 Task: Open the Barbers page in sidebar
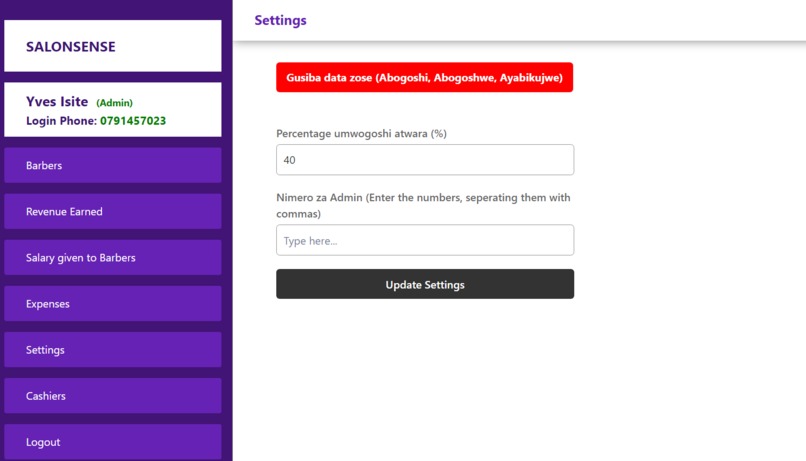pos(113,165)
